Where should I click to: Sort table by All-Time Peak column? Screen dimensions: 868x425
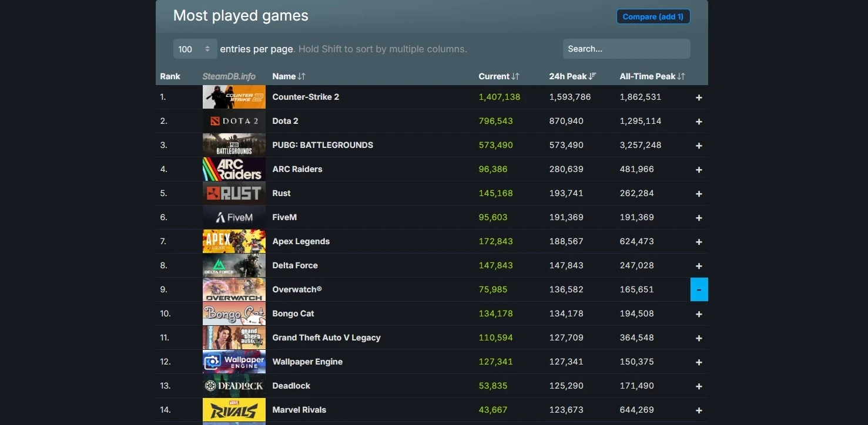[x=652, y=76]
